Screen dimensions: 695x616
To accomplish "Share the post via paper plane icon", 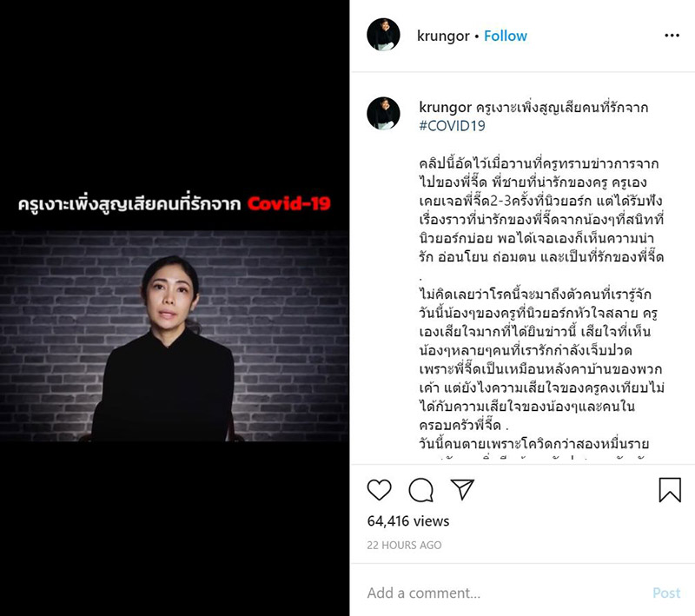I will (462, 489).
